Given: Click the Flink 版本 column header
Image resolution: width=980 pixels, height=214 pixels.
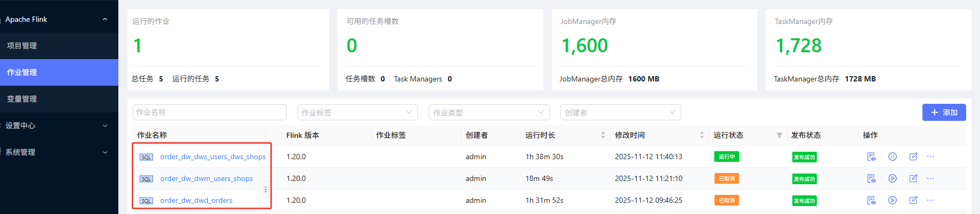Looking at the screenshot, I should [303, 135].
